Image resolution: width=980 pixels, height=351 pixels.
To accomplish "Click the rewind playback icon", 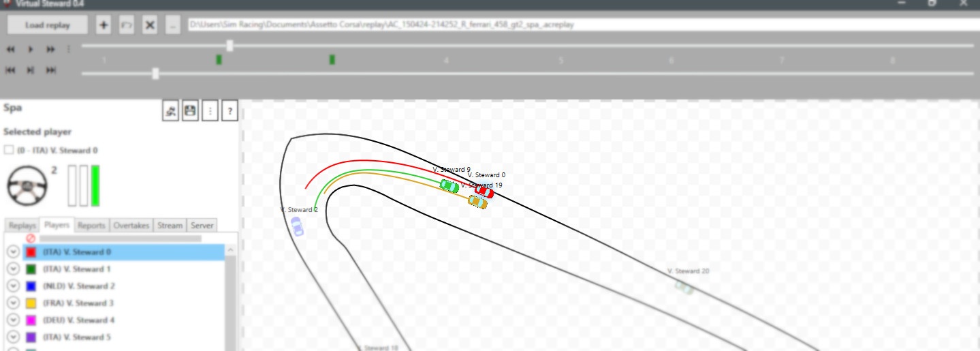I will point(11,49).
